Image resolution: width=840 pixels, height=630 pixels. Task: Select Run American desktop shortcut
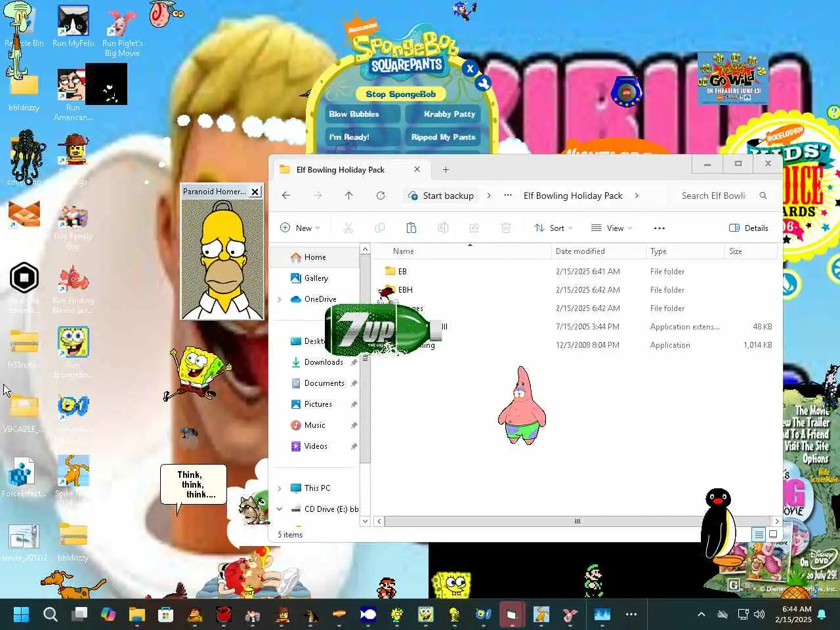point(73,95)
